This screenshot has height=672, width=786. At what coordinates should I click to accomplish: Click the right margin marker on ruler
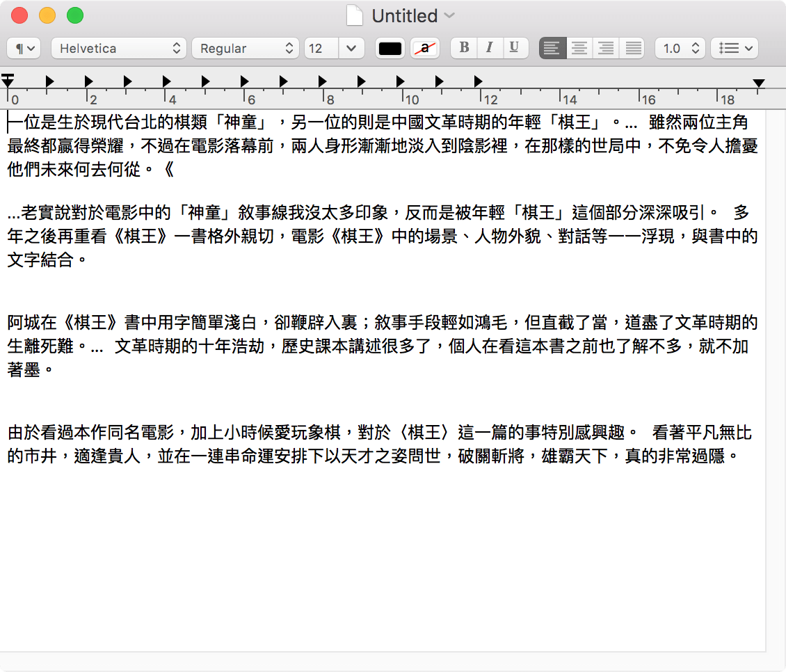pyautogui.click(x=759, y=83)
